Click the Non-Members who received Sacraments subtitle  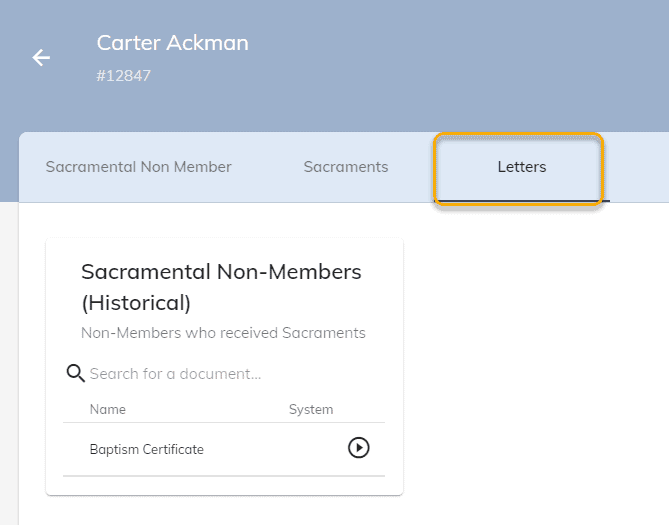coord(223,333)
